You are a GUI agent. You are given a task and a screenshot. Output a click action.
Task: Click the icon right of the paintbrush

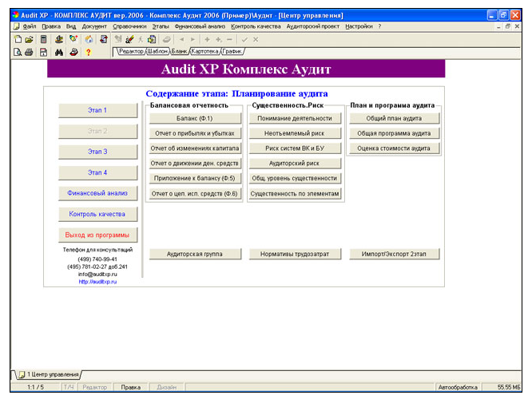click(x=141, y=39)
